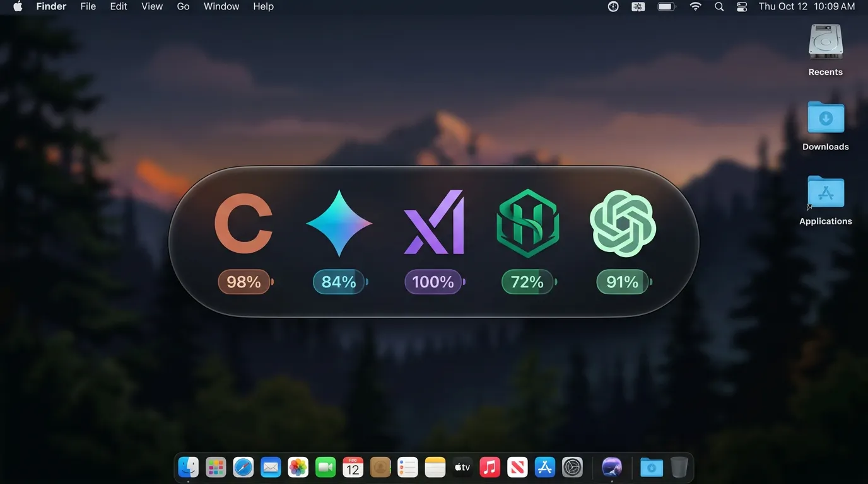Click the blue Gemini star logo

[339, 223]
